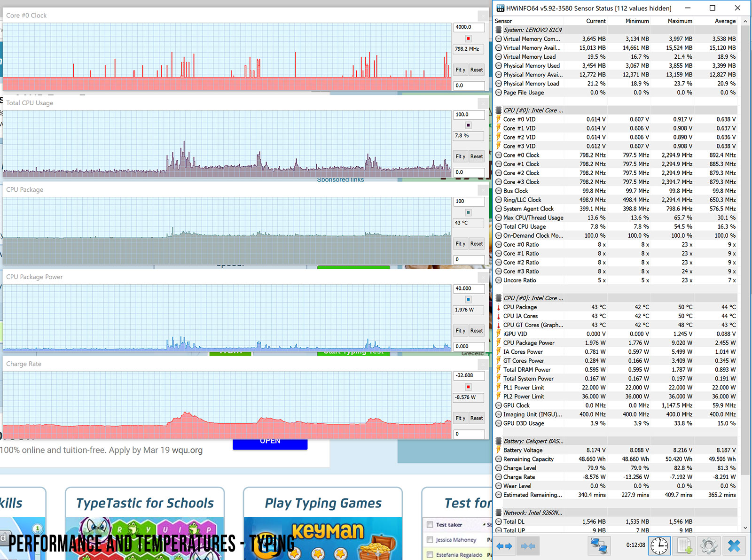Click Fit y in Total CPU Usage graph
Image resolution: width=752 pixels, height=560 pixels.
460,156
